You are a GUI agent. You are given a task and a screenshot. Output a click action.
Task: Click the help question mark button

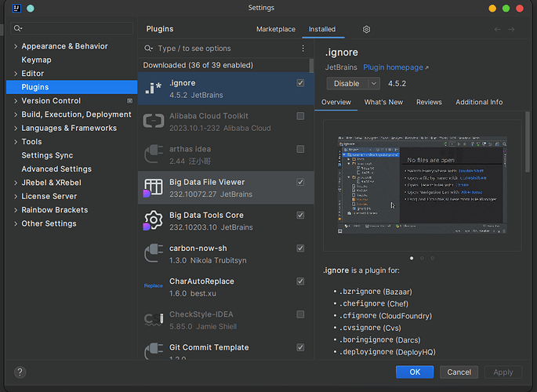pos(20,372)
